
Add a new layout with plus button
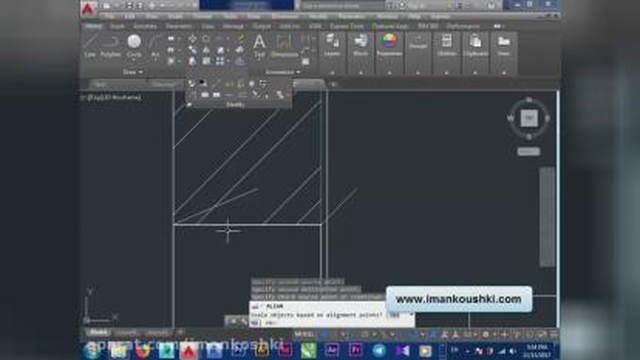(180, 332)
